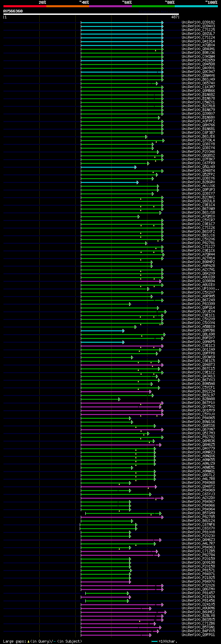Click the UniRef100_Q93WS9 label

[198, 357]
